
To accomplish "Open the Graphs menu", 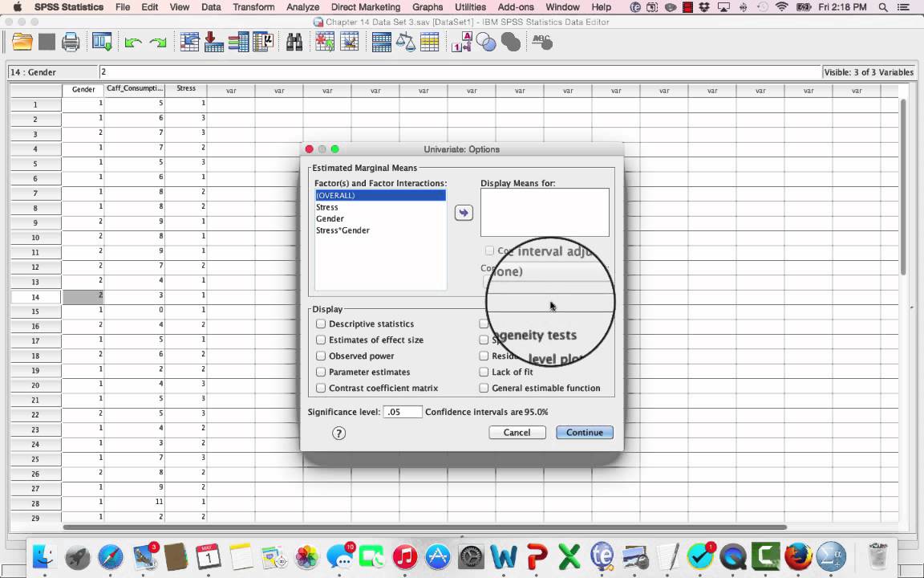I will 428,7.
